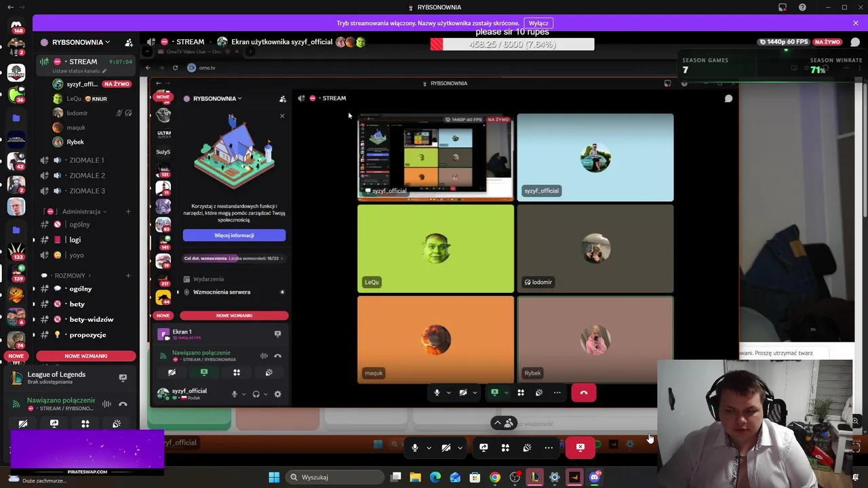
Task: Click Więcej informacji button in streamed view
Action: pyautogui.click(x=234, y=235)
